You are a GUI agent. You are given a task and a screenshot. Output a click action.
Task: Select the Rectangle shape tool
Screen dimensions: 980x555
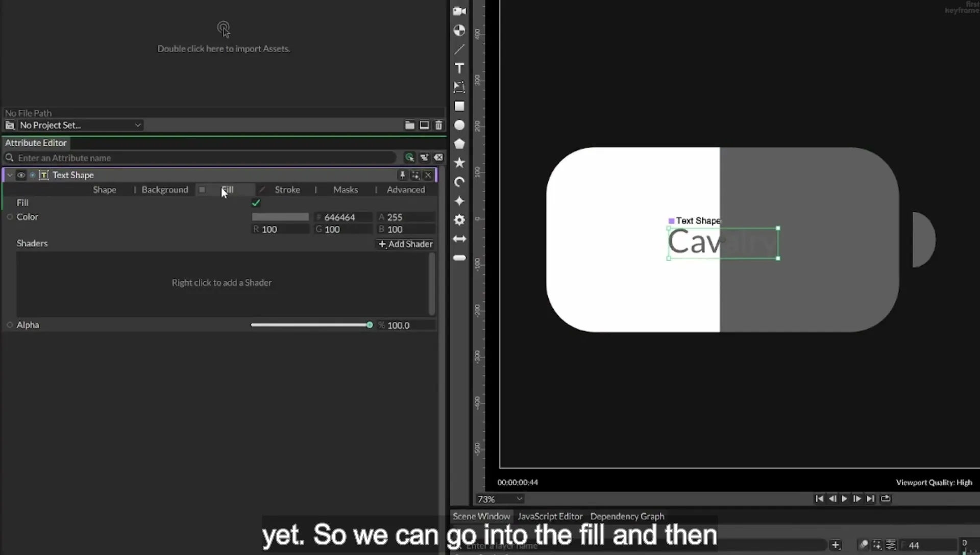[459, 106]
